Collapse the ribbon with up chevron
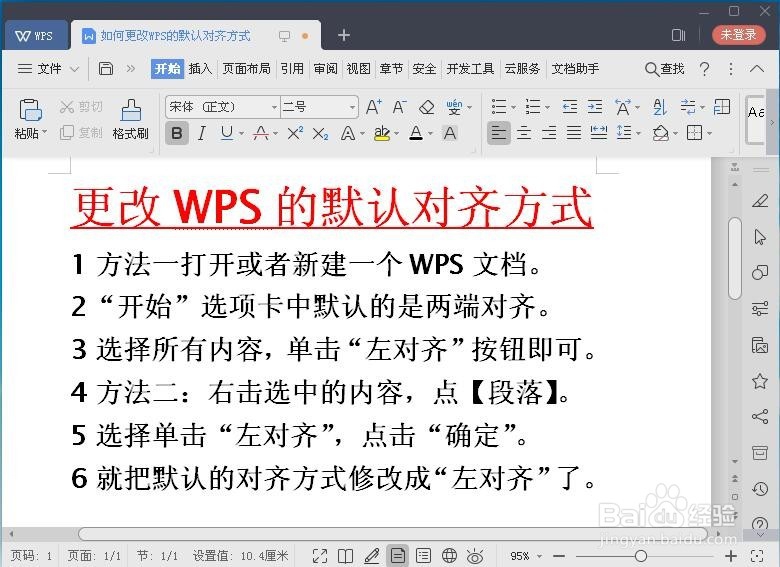780x567 pixels. (757, 68)
